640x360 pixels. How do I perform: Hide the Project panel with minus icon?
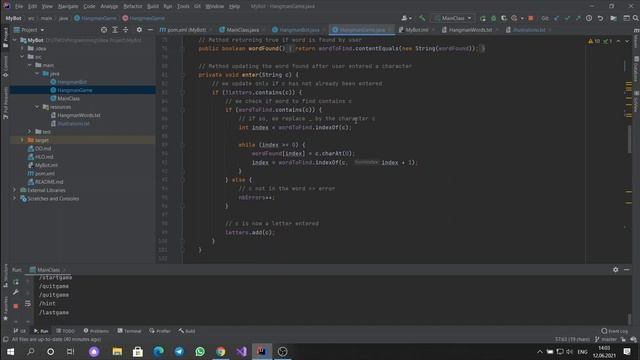click(x=150, y=30)
